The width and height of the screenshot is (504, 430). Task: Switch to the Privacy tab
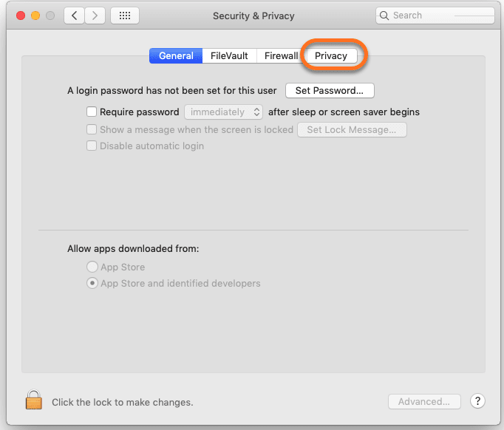pos(331,56)
